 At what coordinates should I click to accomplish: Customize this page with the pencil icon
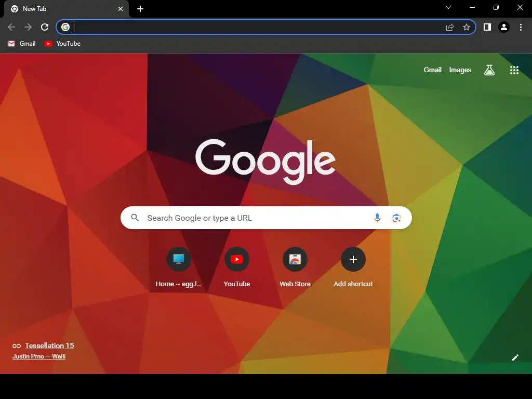515,357
